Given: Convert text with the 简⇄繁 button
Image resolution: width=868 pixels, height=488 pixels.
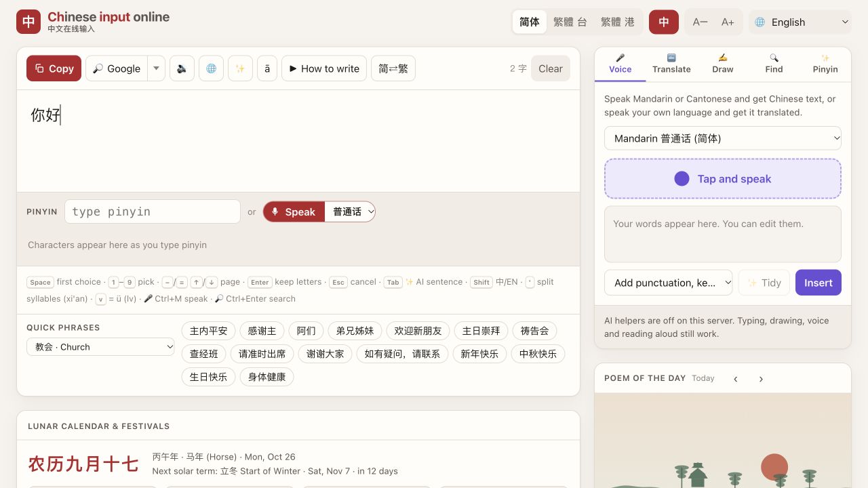Looking at the screenshot, I should point(393,68).
